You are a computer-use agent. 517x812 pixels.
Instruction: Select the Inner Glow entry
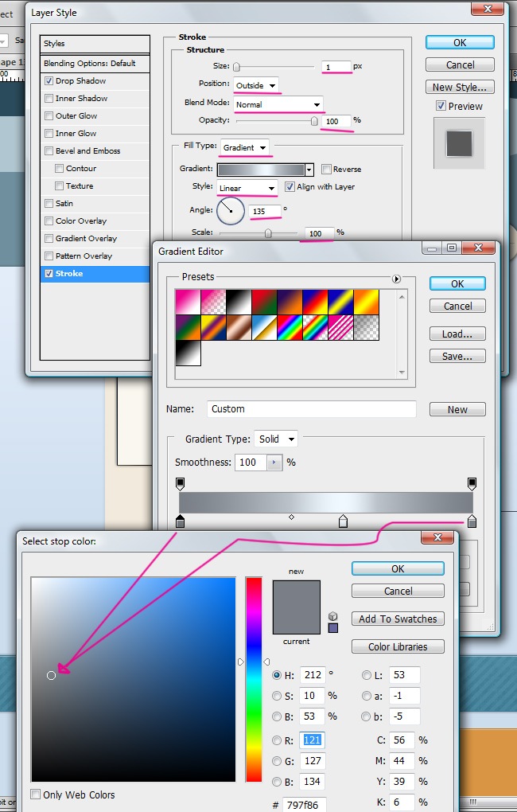click(x=76, y=133)
